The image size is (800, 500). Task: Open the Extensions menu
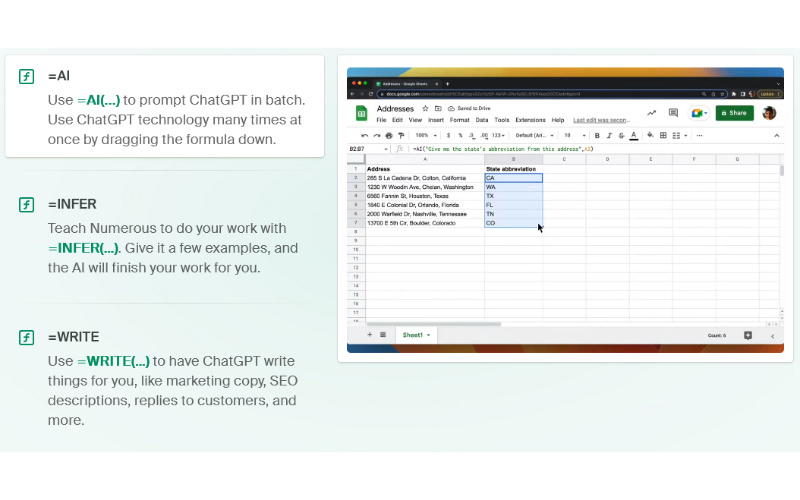coord(530,120)
